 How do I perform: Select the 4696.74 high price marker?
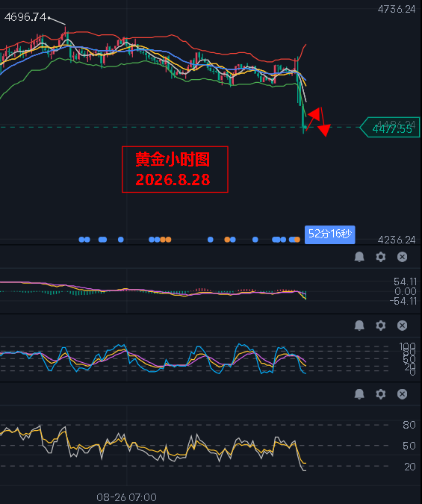25,17
